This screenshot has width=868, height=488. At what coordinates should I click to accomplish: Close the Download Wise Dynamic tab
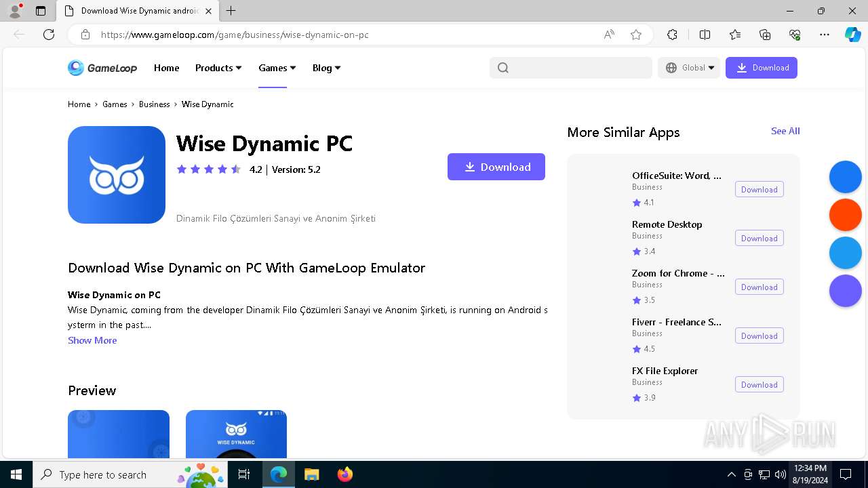(x=208, y=11)
